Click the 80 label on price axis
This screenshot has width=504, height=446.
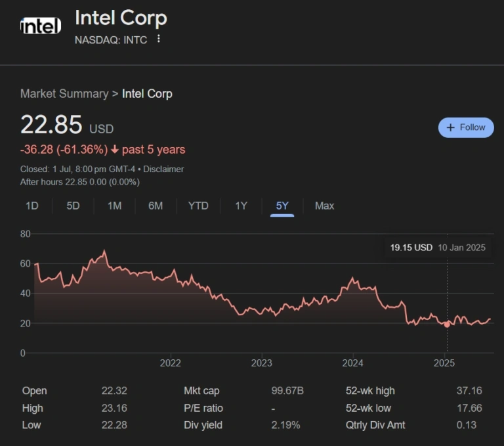(26, 234)
